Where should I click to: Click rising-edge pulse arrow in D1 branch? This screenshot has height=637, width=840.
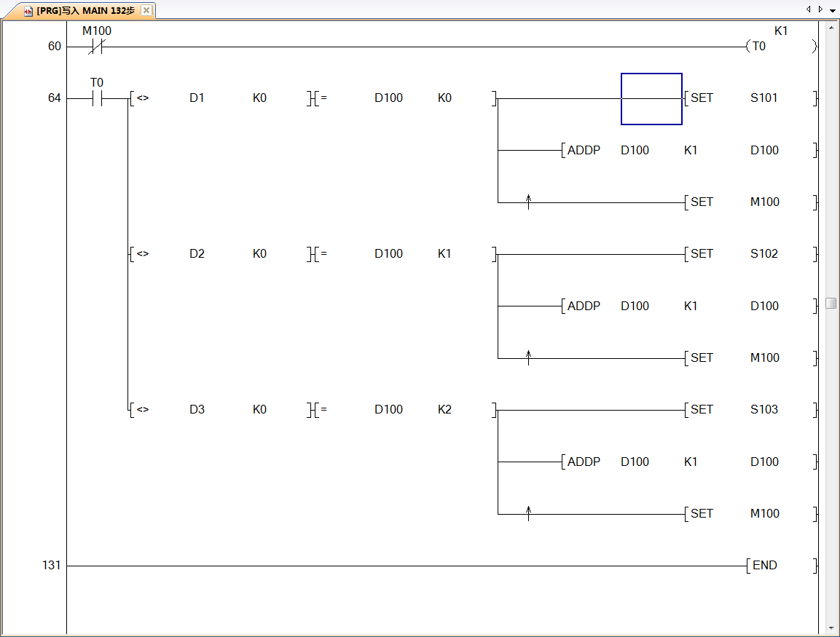tap(528, 202)
